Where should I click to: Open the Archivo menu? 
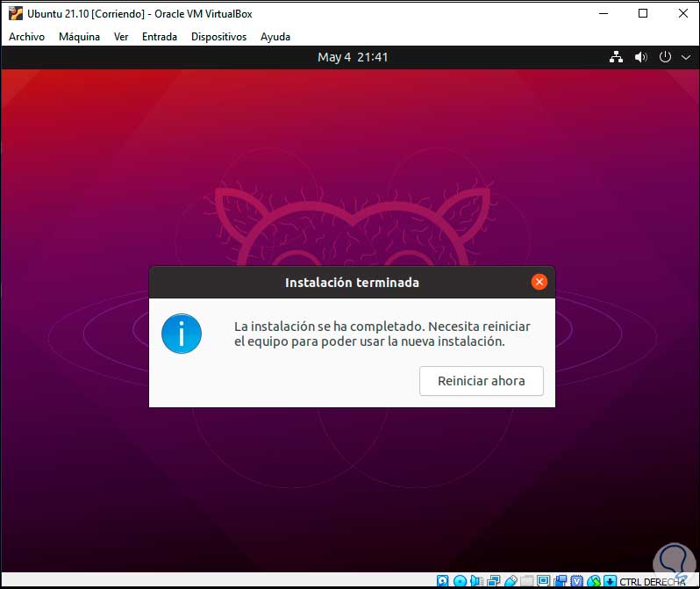[27, 37]
